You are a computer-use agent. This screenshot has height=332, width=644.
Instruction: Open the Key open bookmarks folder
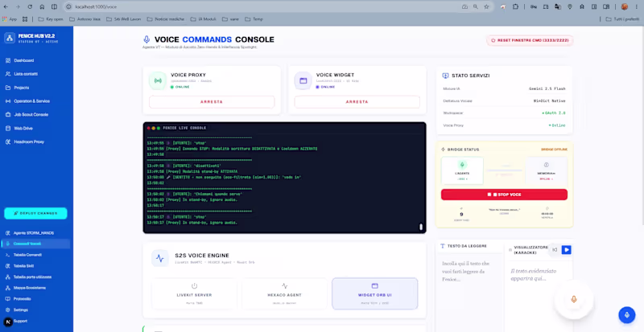pyautogui.click(x=51, y=19)
